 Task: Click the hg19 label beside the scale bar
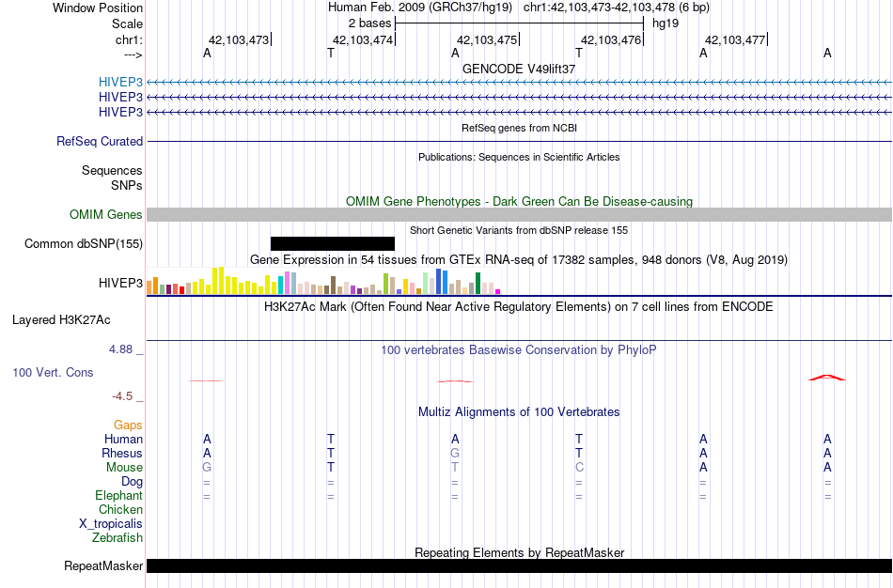point(666,23)
